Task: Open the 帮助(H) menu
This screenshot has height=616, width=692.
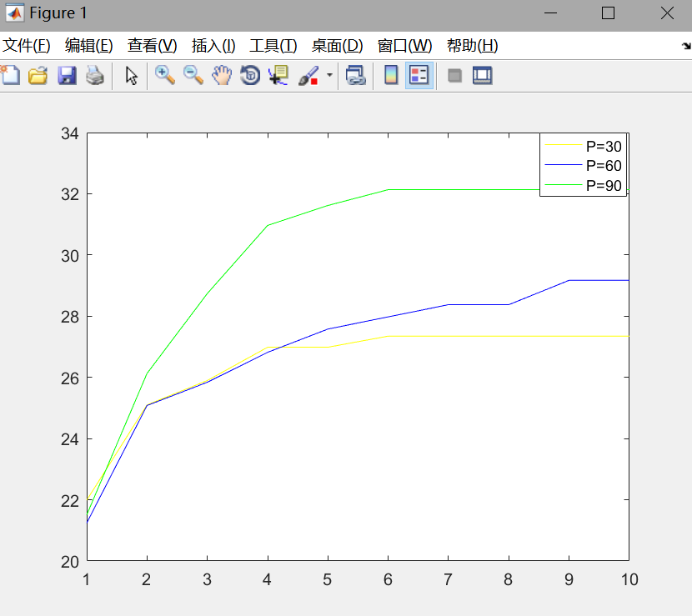Action: [472, 46]
